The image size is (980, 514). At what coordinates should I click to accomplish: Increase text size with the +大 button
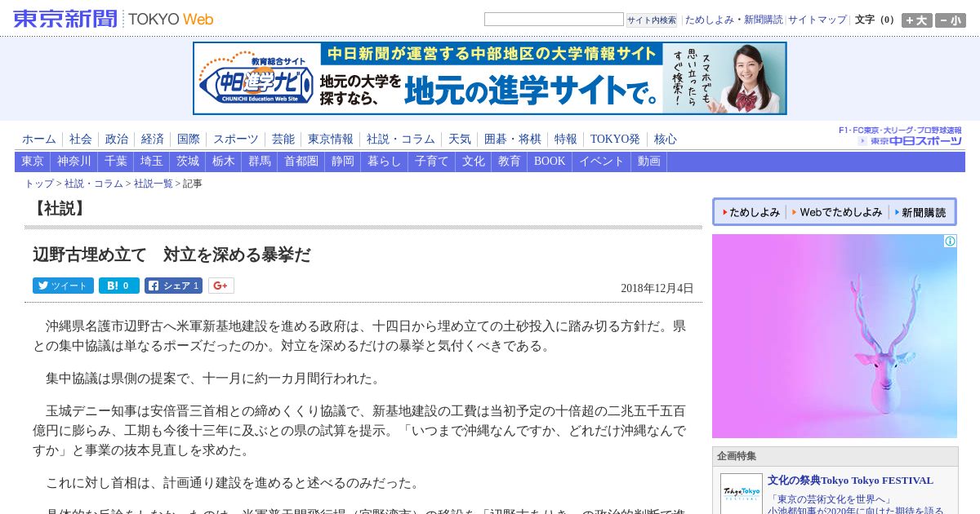tap(916, 20)
